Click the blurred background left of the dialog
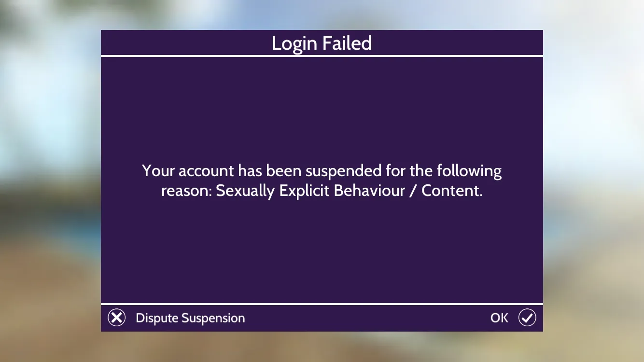 (50, 181)
